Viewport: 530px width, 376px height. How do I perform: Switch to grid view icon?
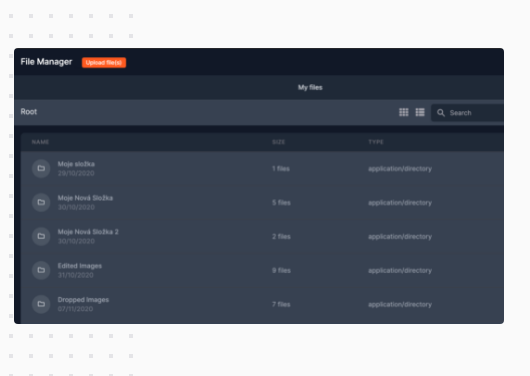coord(404,112)
